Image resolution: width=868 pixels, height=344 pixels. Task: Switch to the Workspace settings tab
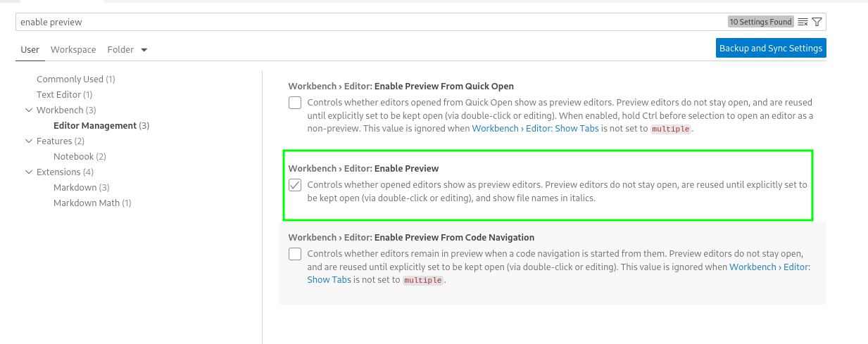coord(73,50)
